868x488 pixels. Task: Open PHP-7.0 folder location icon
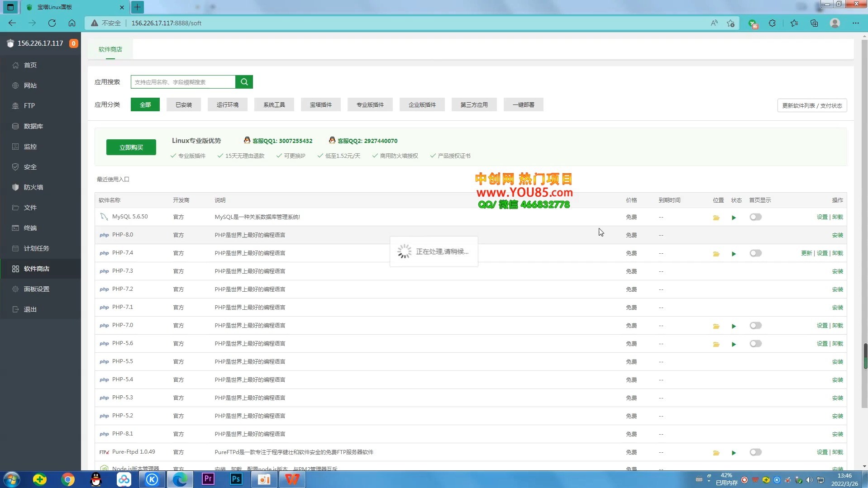[716, 326]
